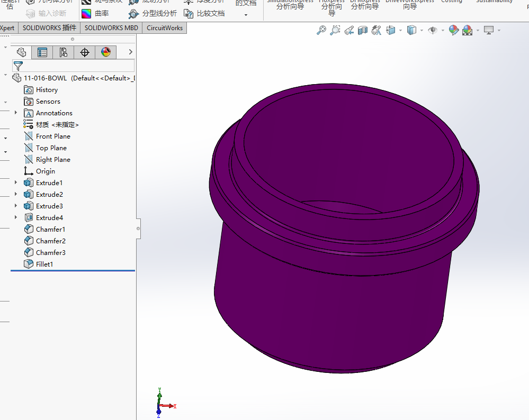Click the Previous View icon
Image resolution: width=529 pixels, height=420 pixels.
[349, 31]
